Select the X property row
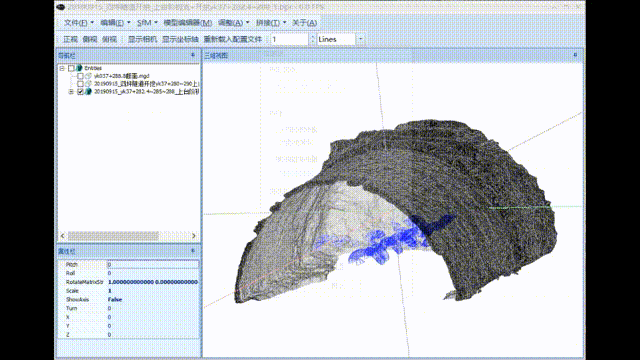 129,317
